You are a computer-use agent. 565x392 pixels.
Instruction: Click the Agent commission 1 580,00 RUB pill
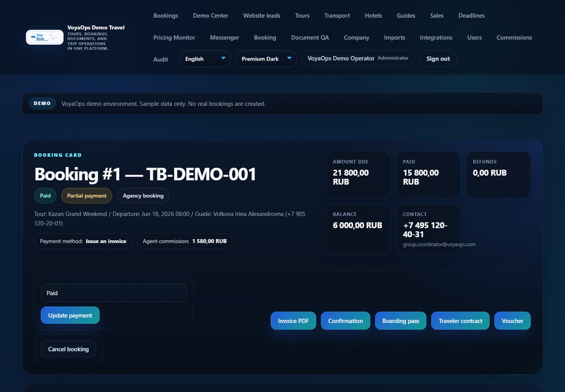185,241
